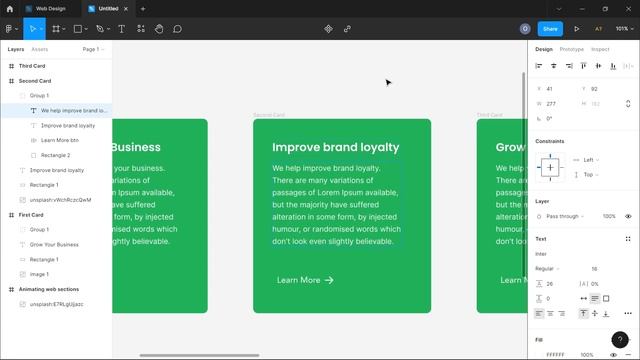This screenshot has height=360, width=640.
Task: Align selection to the left
Action: 539,66
